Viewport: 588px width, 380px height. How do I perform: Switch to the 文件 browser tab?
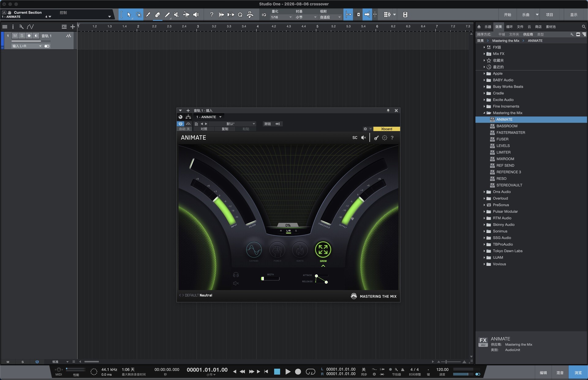coord(520,27)
